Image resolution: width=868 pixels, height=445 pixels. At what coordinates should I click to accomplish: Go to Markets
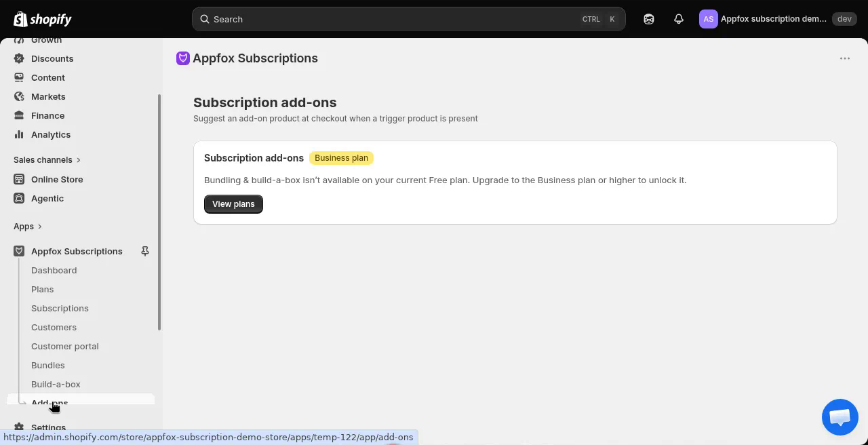point(48,96)
